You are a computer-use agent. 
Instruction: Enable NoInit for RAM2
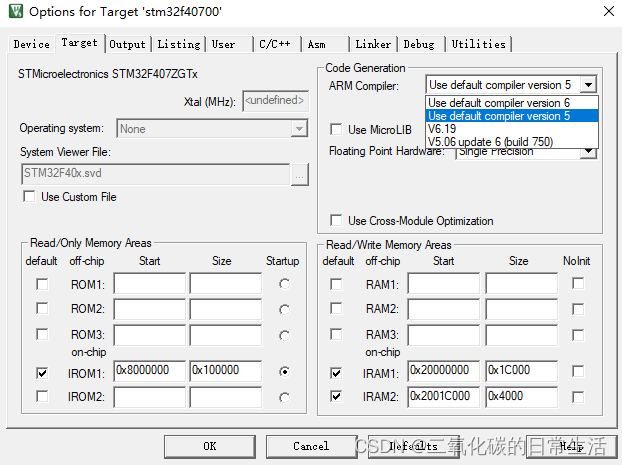pyautogui.click(x=578, y=309)
